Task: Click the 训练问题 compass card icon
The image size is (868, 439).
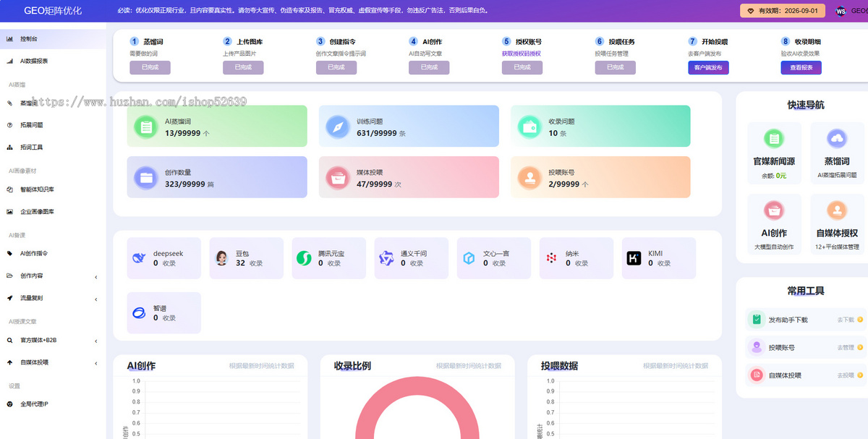Action: pyautogui.click(x=338, y=127)
